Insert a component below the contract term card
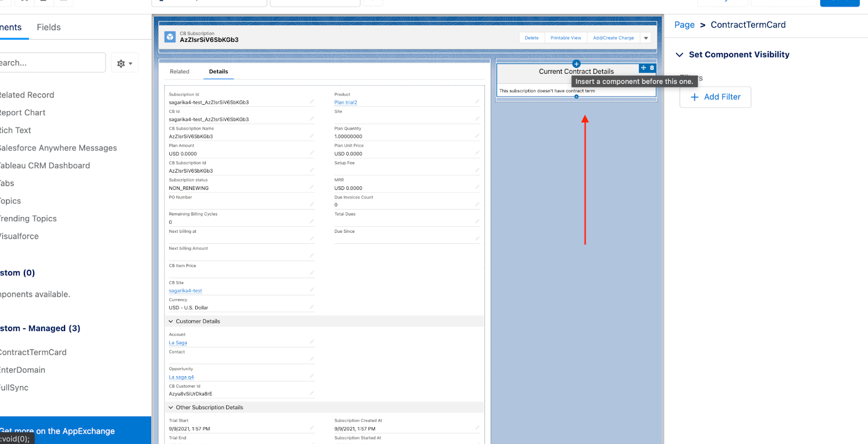This screenshot has height=444, width=868. click(x=576, y=97)
